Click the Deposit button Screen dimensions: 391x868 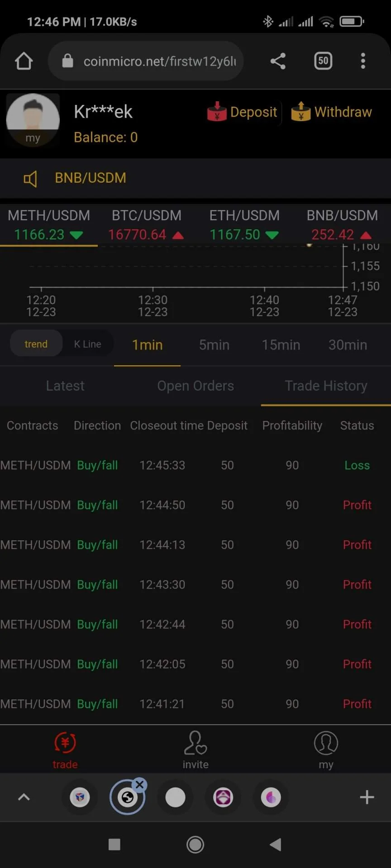point(242,112)
